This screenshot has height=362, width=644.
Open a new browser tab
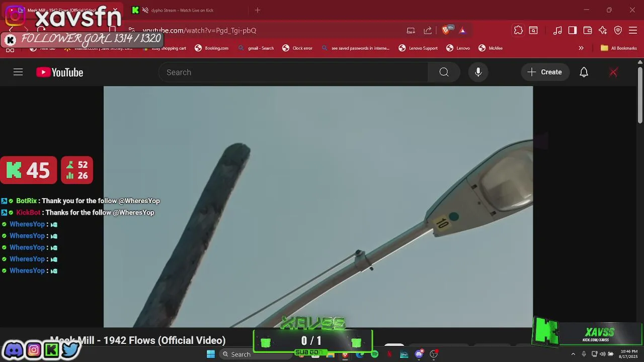pyautogui.click(x=258, y=10)
